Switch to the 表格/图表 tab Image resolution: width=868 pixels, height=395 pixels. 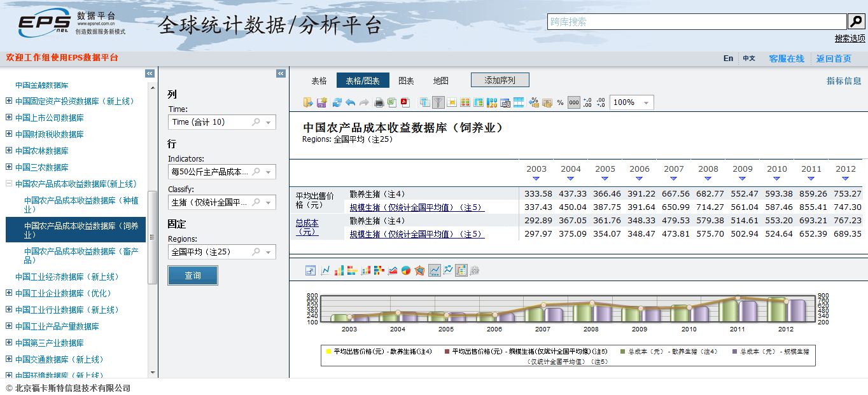pos(363,81)
